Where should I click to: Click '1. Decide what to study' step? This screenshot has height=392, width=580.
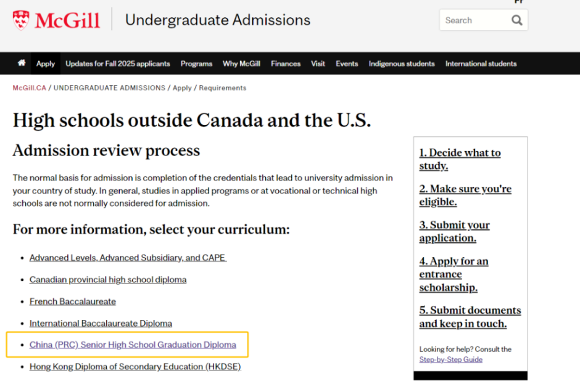pyautogui.click(x=460, y=159)
